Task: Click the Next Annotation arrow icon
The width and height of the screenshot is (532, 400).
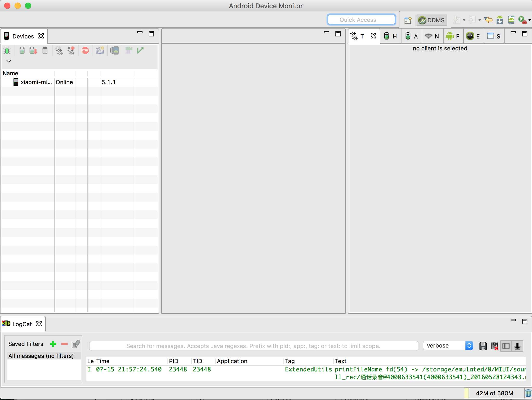Action: (456, 20)
